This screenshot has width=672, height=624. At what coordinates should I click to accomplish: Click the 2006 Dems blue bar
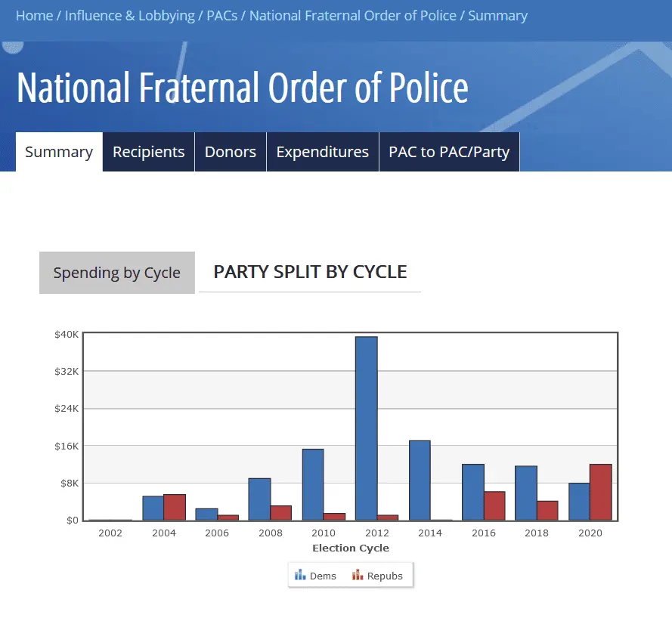[x=206, y=514]
